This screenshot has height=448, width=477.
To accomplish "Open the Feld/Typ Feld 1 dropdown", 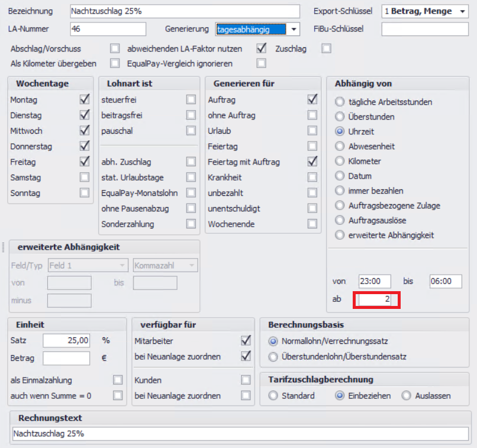I will tap(123, 266).
